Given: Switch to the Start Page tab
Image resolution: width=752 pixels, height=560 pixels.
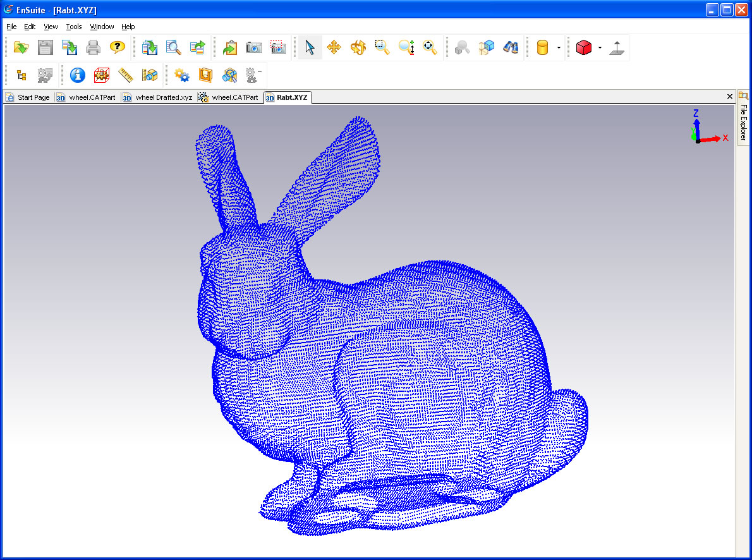Looking at the screenshot, I should (28, 97).
